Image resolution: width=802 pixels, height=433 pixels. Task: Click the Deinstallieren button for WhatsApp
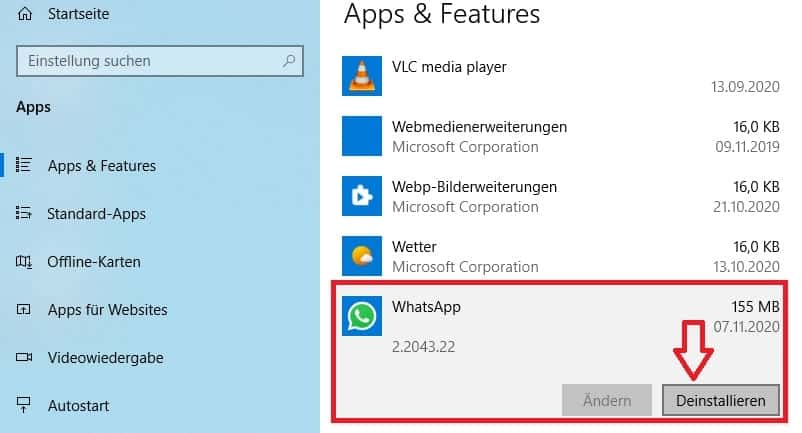(721, 400)
